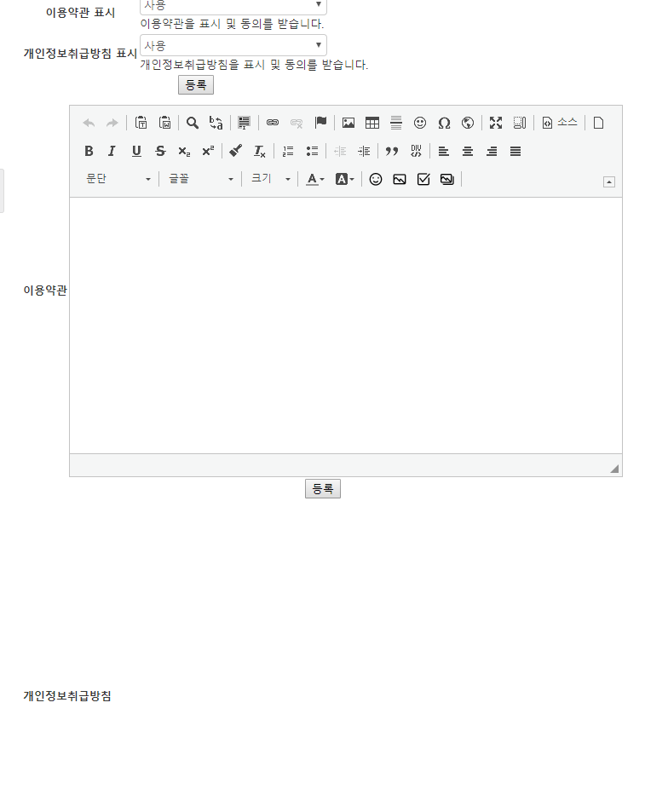Screen dimensions: 645x812
Task: Insert a block quote
Action: click(392, 151)
